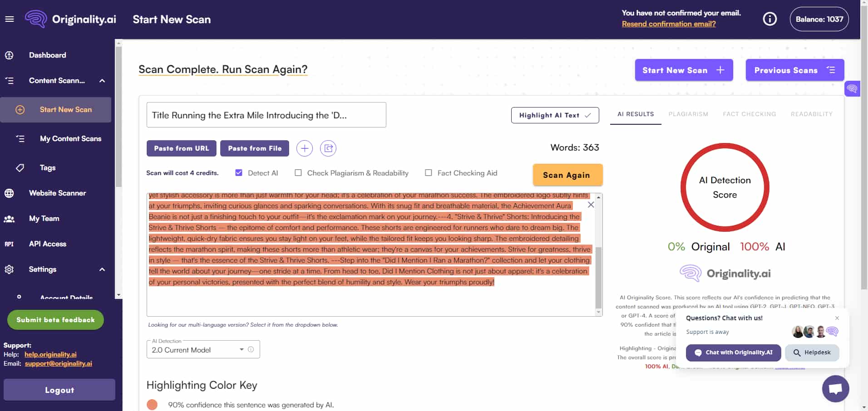Click the list icon on Previous Scans button
868x411 pixels.
831,70
